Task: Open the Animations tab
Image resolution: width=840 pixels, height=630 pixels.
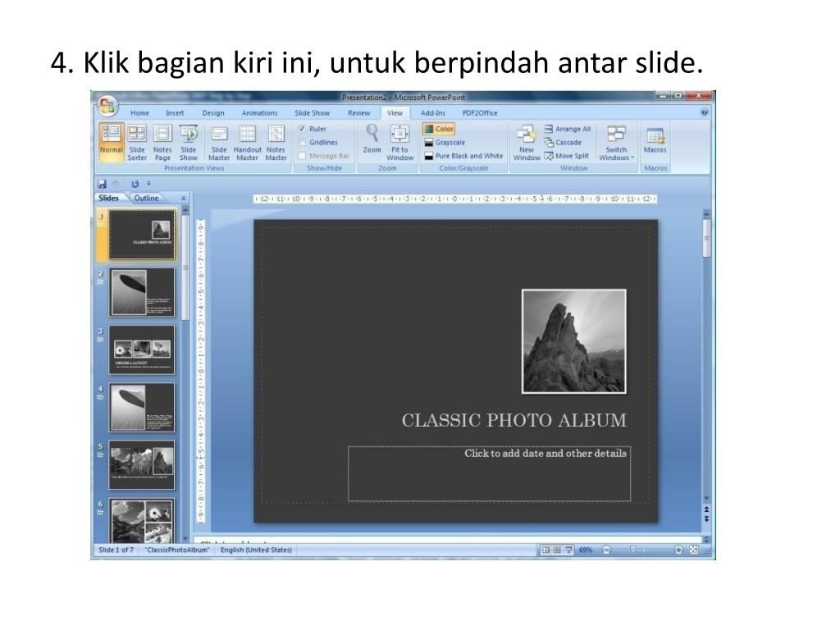Action: point(260,113)
